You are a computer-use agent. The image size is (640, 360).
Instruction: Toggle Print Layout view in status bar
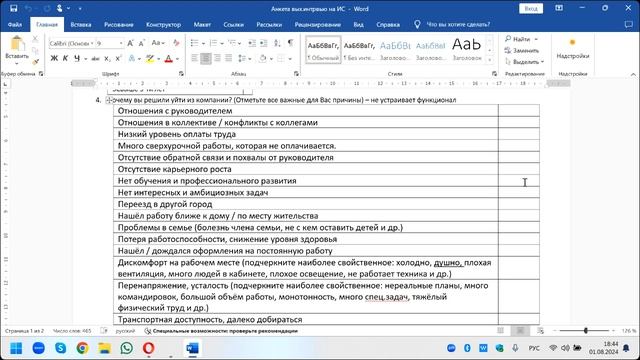point(520,331)
